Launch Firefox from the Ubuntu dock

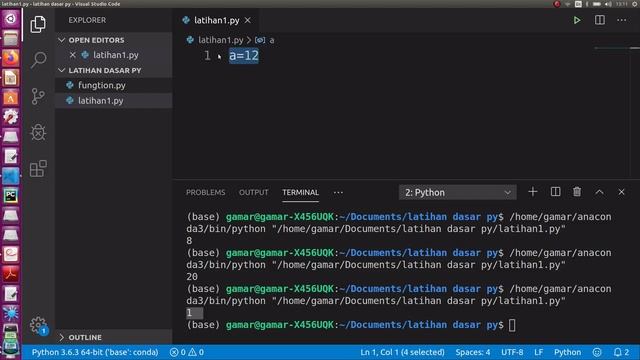point(11,58)
